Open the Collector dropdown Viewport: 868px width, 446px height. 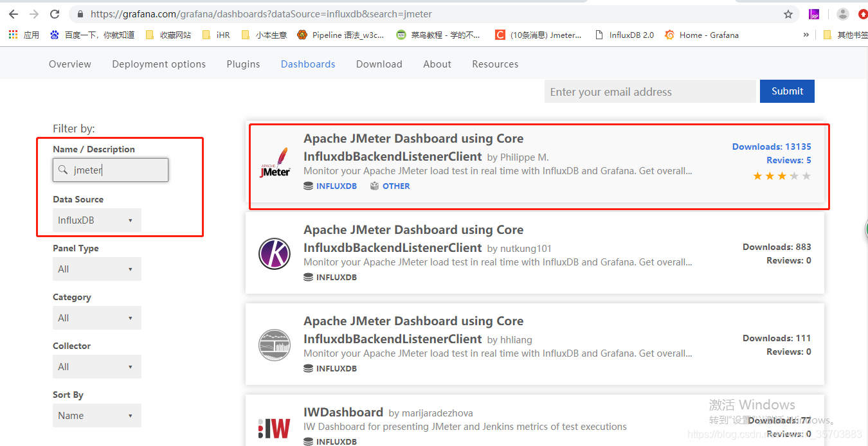click(97, 367)
